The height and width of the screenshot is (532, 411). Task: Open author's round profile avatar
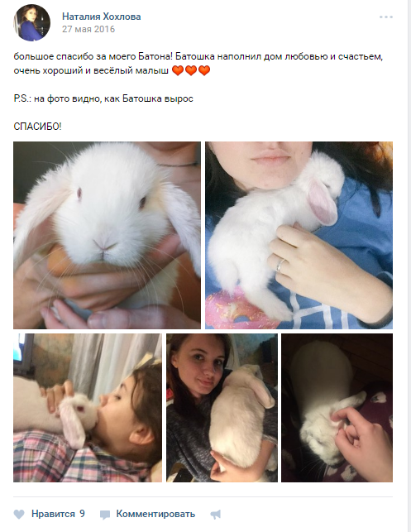pyautogui.click(x=32, y=22)
